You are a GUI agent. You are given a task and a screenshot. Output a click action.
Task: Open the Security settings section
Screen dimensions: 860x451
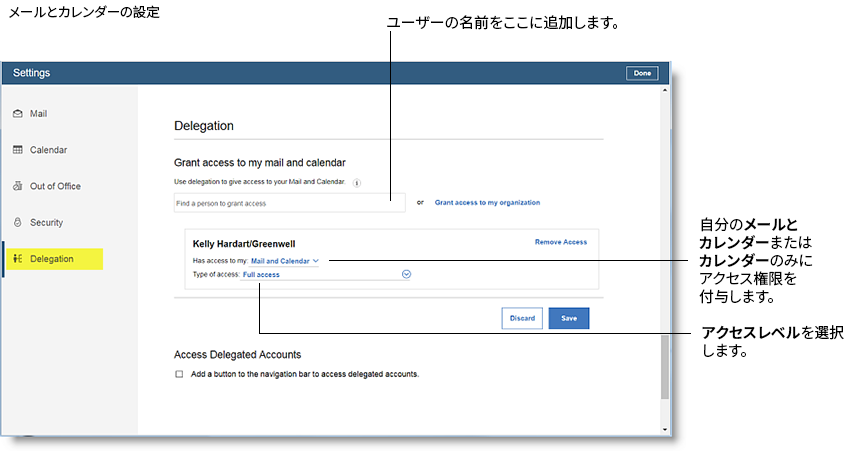(x=46, y=222)
